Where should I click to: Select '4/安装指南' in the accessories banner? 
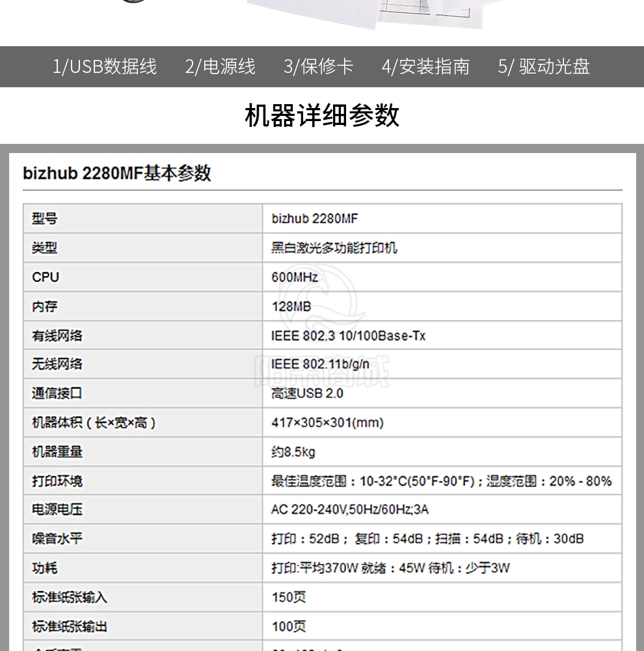pos(425,66)
